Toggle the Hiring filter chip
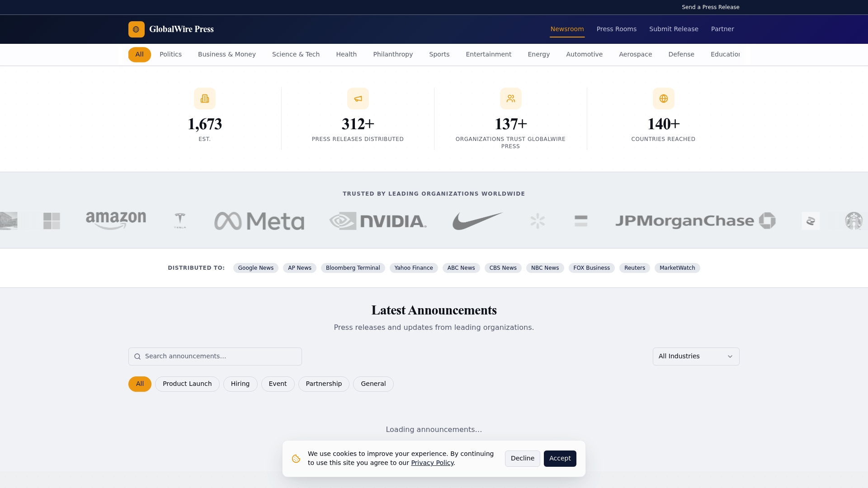868x488 pixels. [x=240, y=384]
